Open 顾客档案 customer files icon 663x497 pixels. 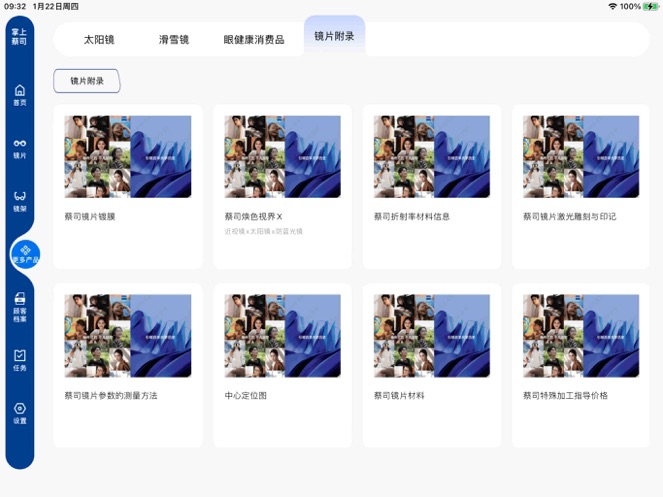(19, 307)
